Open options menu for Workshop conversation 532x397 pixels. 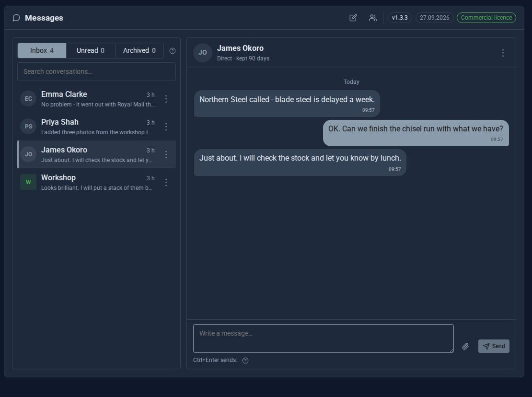coord(166,182)
